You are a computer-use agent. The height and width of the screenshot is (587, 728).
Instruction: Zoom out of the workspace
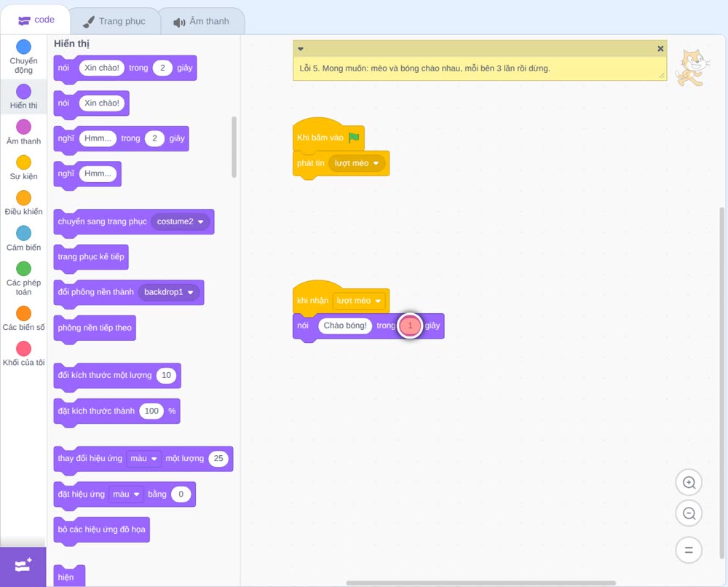(689, 513)
